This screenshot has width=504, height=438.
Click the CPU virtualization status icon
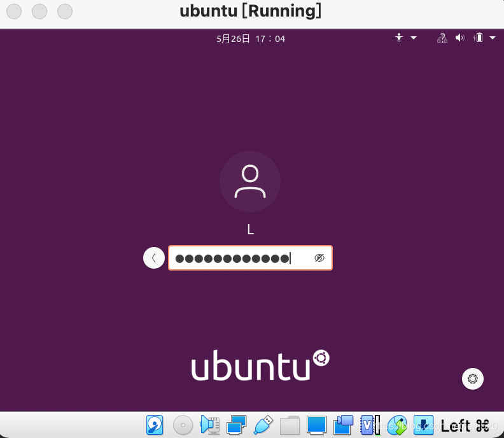370,425
